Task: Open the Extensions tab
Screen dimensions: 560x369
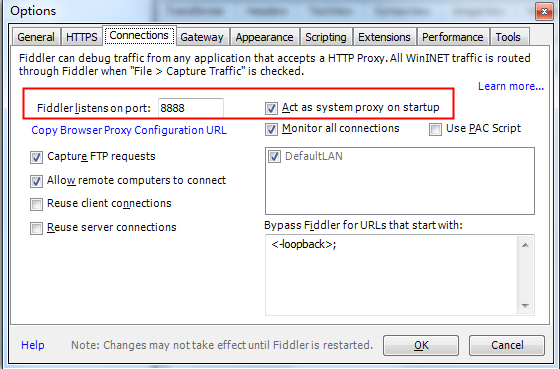Action: point(384,37)
